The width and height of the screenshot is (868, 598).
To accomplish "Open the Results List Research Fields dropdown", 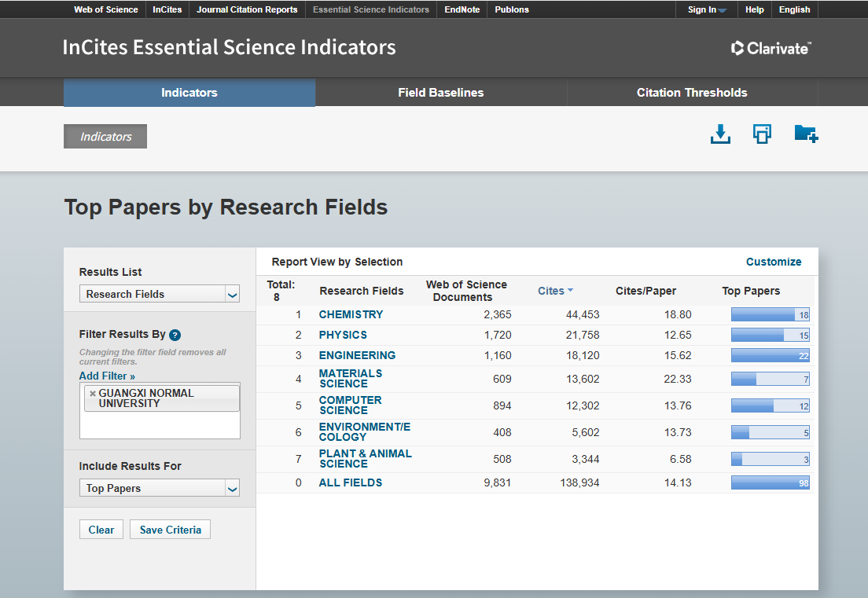I will pyautogui.click(x=160, y=294).
